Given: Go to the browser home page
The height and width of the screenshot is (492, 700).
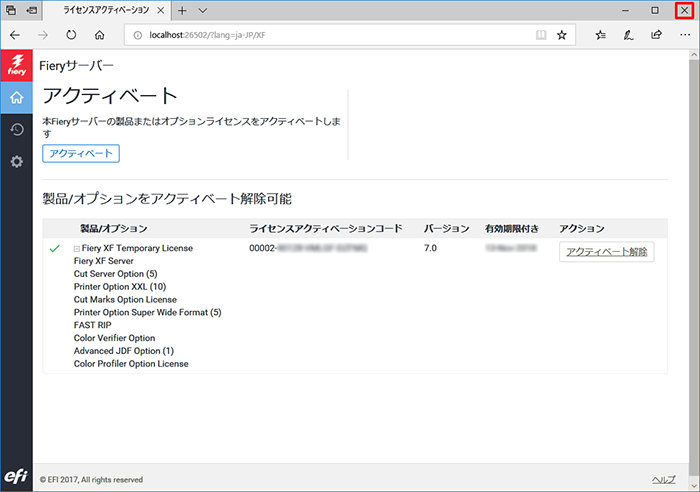Looking at the screenshot, I should tap(99, 35).
